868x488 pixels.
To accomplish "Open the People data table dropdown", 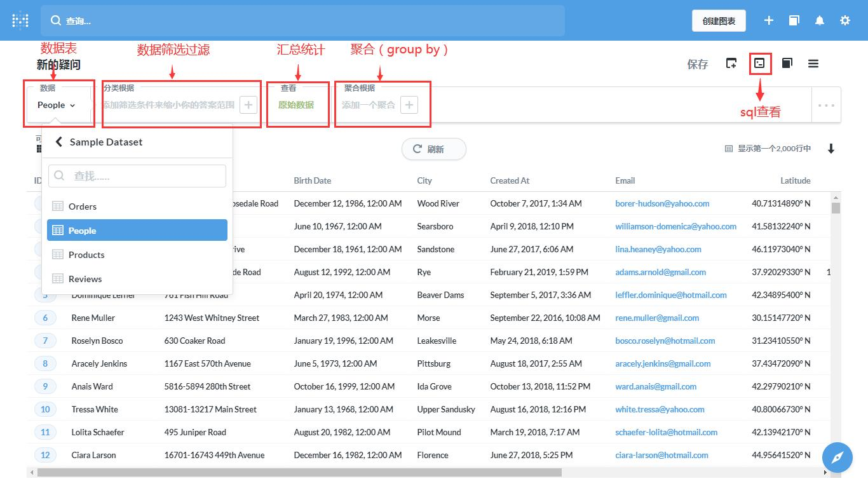I will pos(57,105).
